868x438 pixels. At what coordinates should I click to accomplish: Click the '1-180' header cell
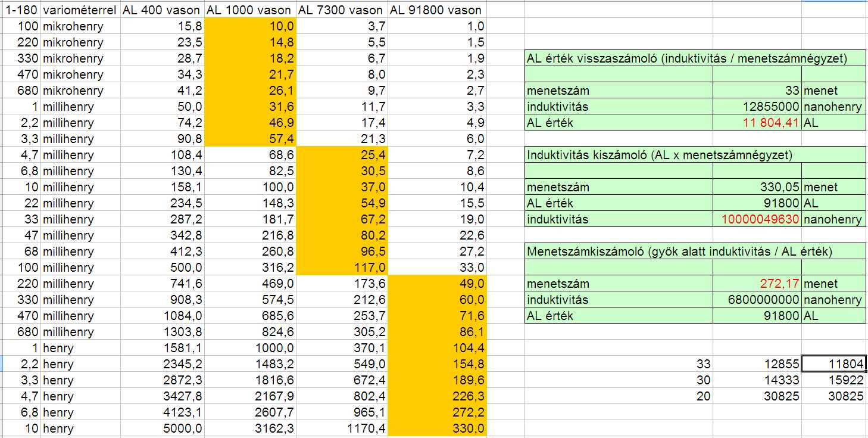click(x=20, y=10)
